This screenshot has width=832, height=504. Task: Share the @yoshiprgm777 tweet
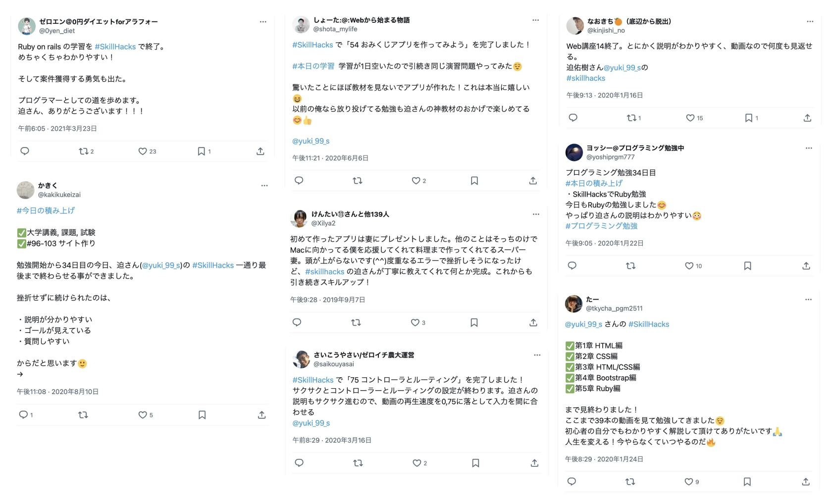[806, 266]
